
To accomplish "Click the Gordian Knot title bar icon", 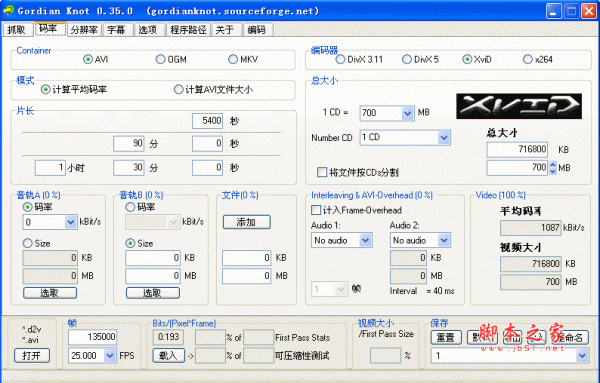I will 8,11.
